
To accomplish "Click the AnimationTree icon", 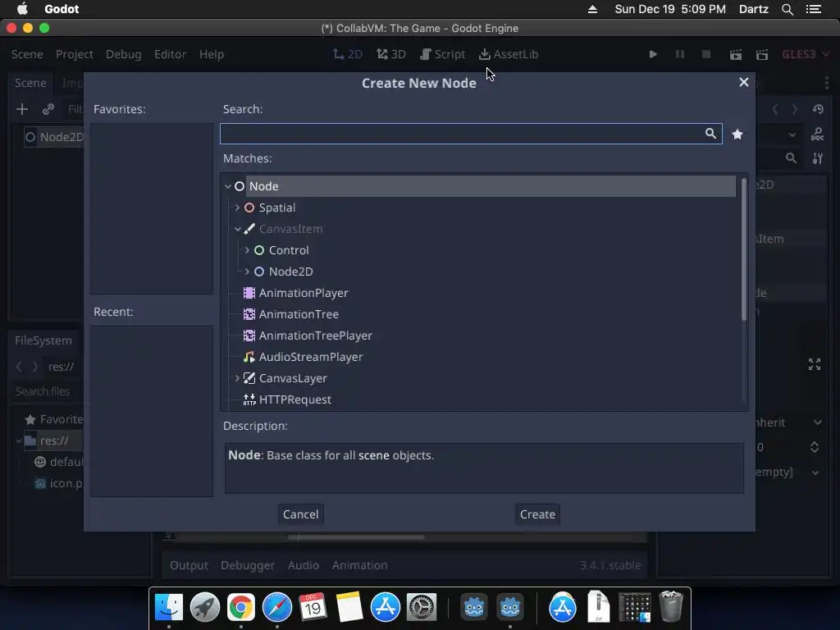I will (249, 314).
